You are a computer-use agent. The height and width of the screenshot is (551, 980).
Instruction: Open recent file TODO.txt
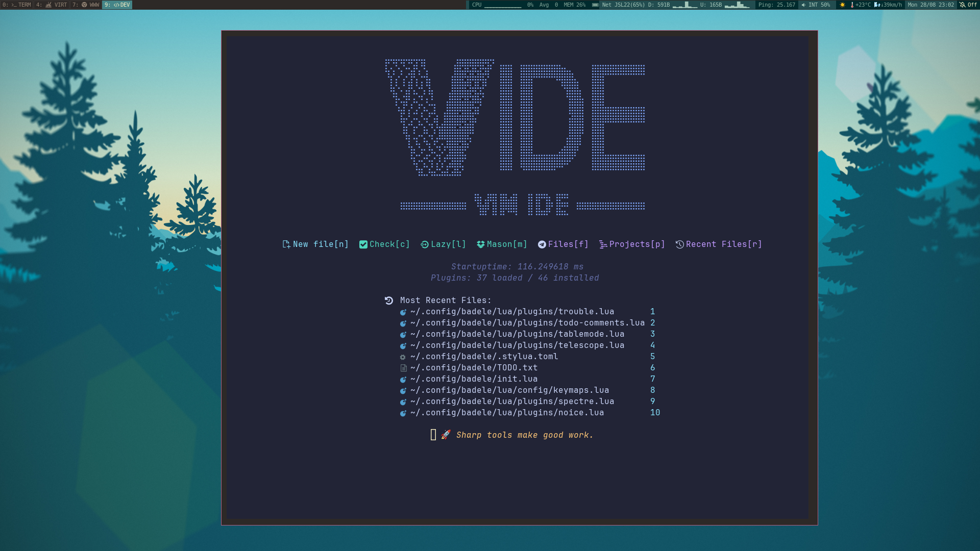(x=474, y=368)
